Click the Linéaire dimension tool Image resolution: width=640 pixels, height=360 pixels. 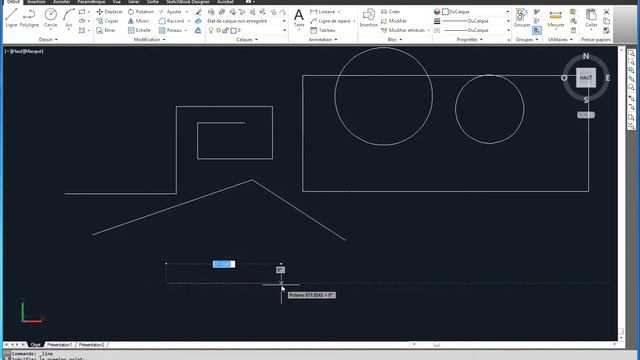[322, 12]
